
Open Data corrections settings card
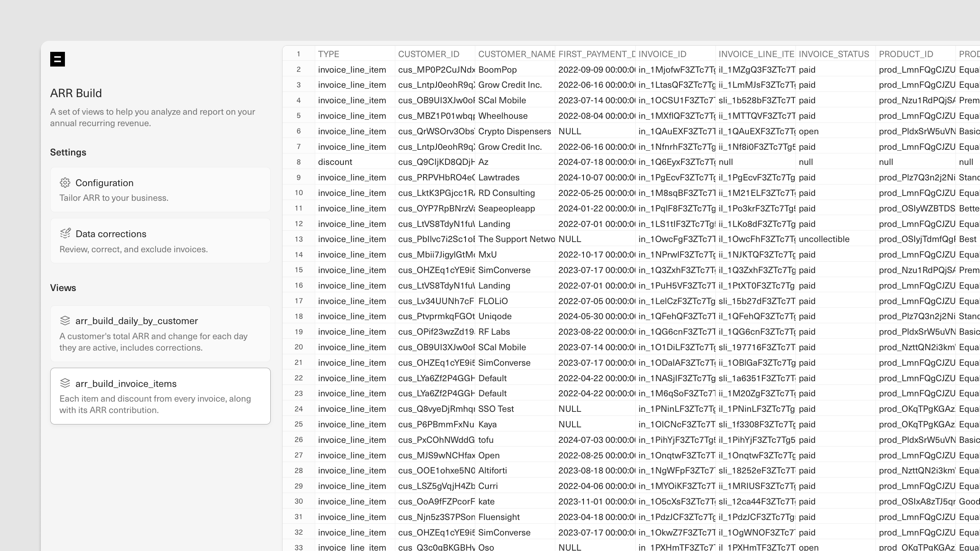point(160,241)
